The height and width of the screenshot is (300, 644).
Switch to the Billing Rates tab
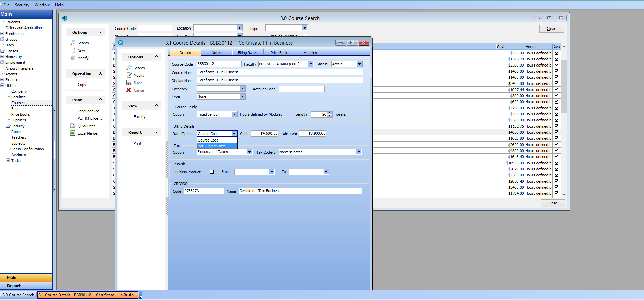247,53
